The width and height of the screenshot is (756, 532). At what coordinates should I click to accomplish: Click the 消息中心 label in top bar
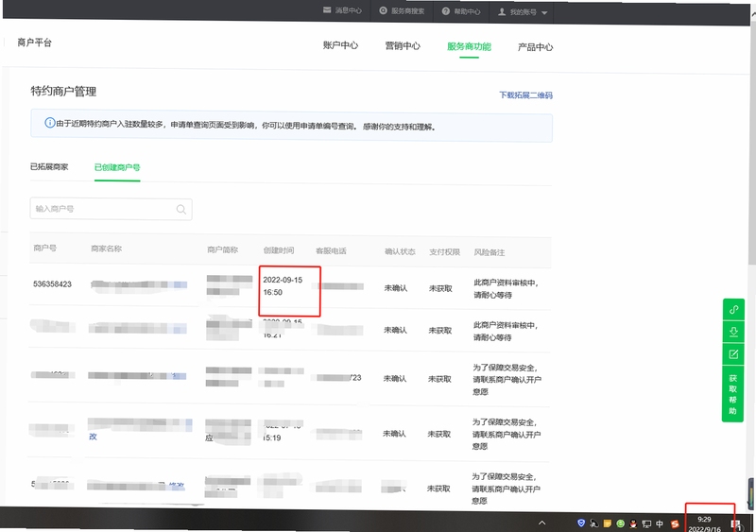click(348, 10)
